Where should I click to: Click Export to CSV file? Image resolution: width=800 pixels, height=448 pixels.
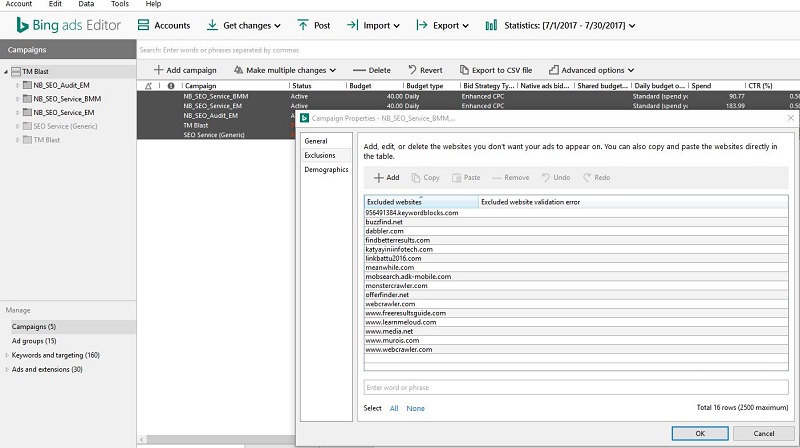click(x=496, y=70)
